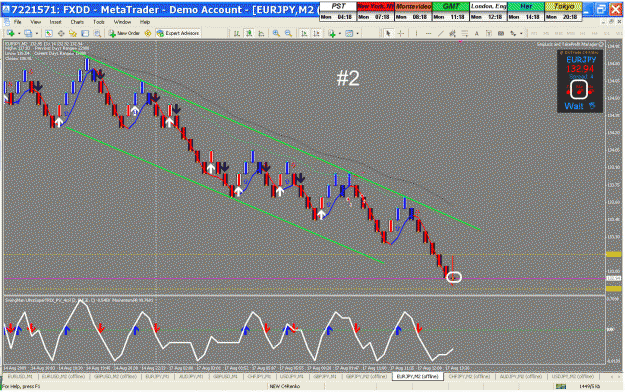Open the Help menu
The height and width of the screenshot is (392, 625).
145,22
